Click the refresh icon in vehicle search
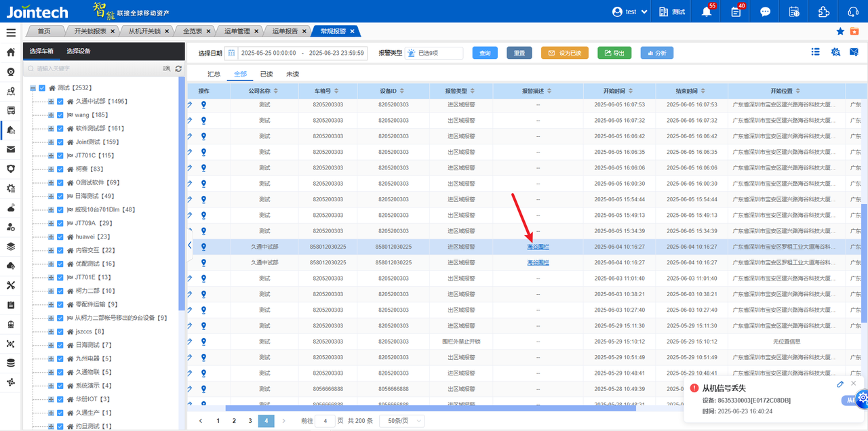868x431 pixels. pos(178,68)
